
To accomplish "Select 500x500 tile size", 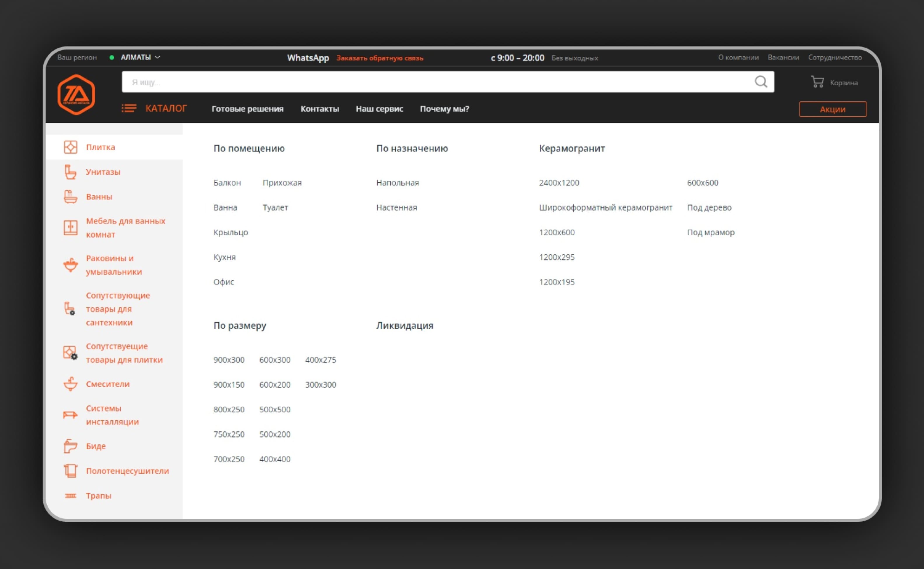I will point(275,410).
